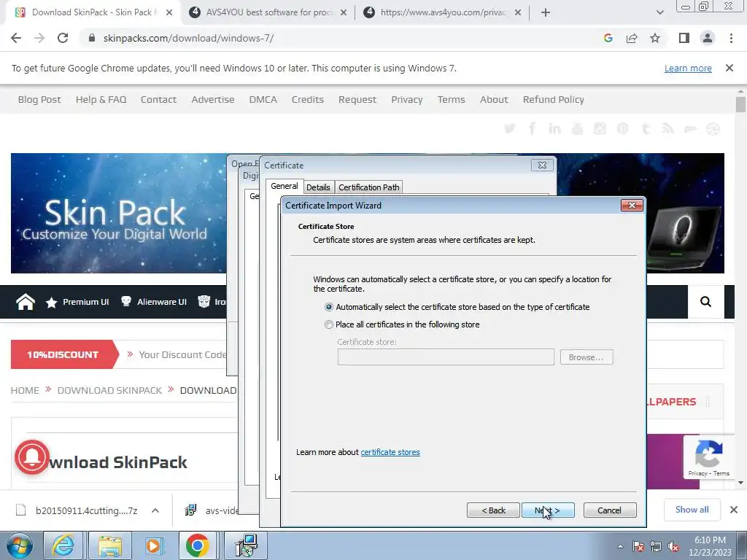Click the Google icon in address bar
Viewport: 747px width, 560px height.
pyautogui.click(x=608, y=38)
